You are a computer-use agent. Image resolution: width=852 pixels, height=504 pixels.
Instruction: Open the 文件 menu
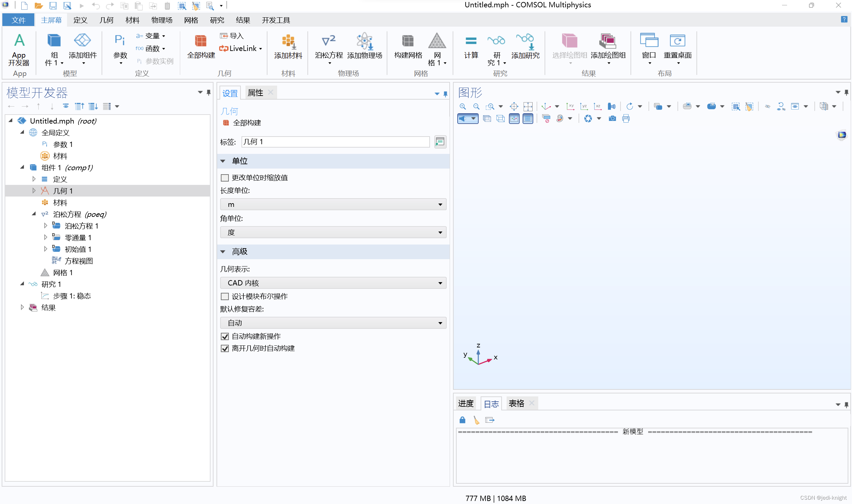pyautogui.click(x=18, y=20)
